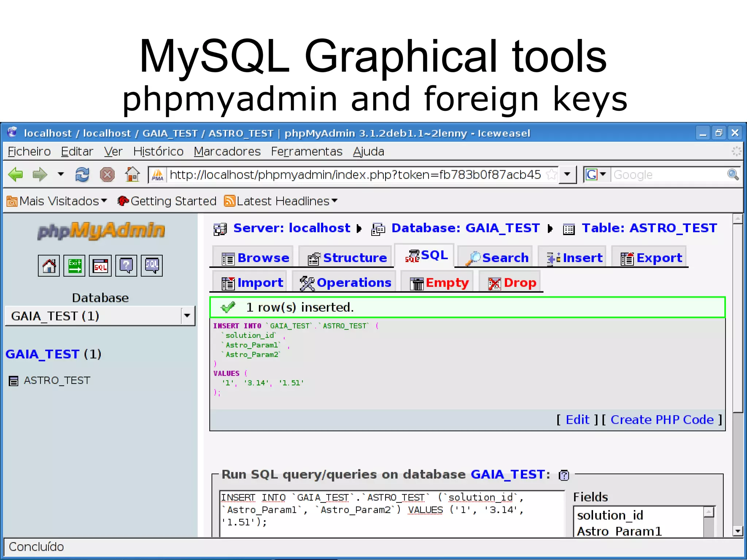Open the SQL documentation icon
The height and width of the screenshot is (560, 747).
click(152, 266)
